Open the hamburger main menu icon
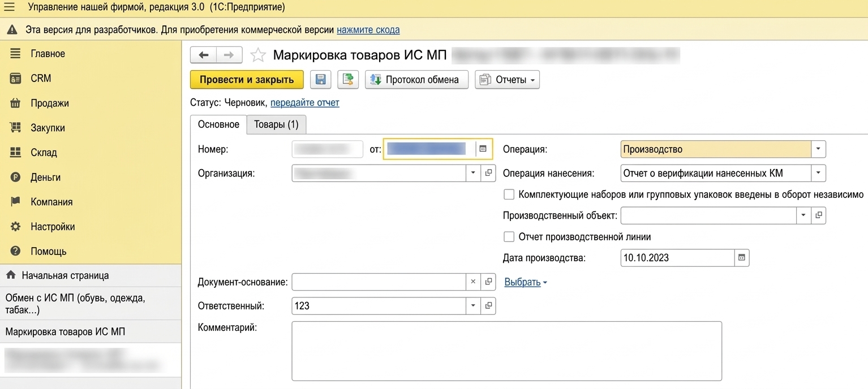Viewport: 868px width, 389px height. 9,7
